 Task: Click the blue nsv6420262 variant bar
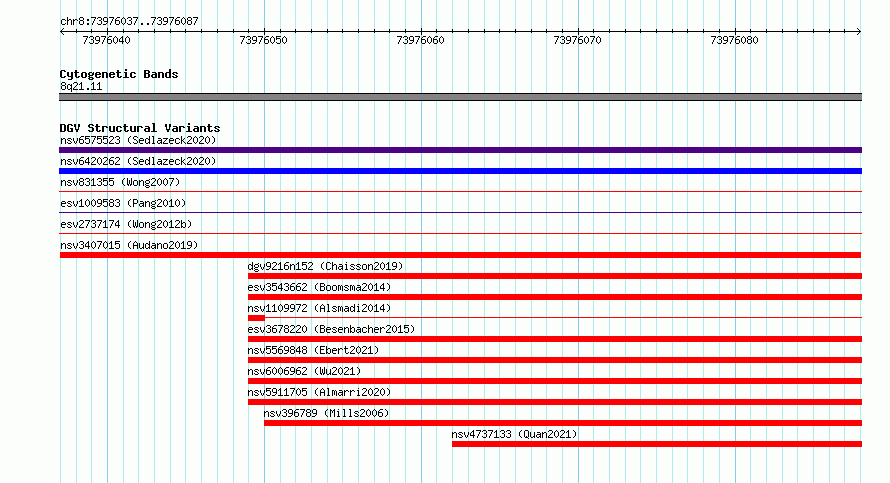coord(460,171)
